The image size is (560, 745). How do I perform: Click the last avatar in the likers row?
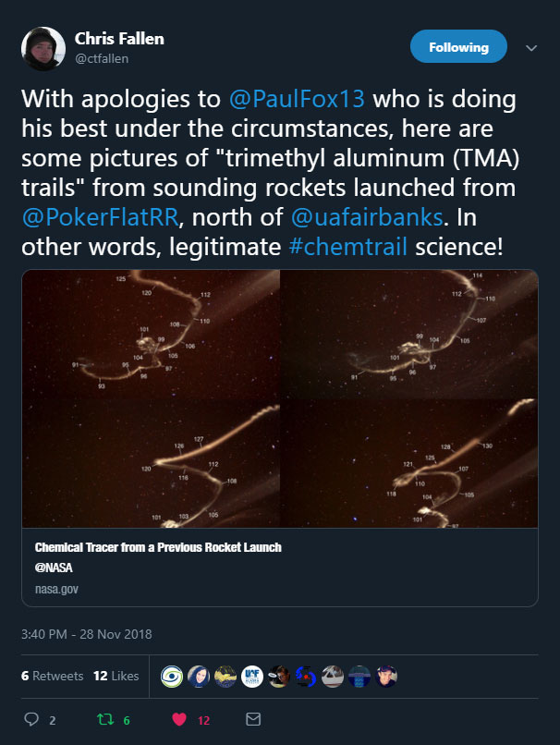[x=386, y=676]
